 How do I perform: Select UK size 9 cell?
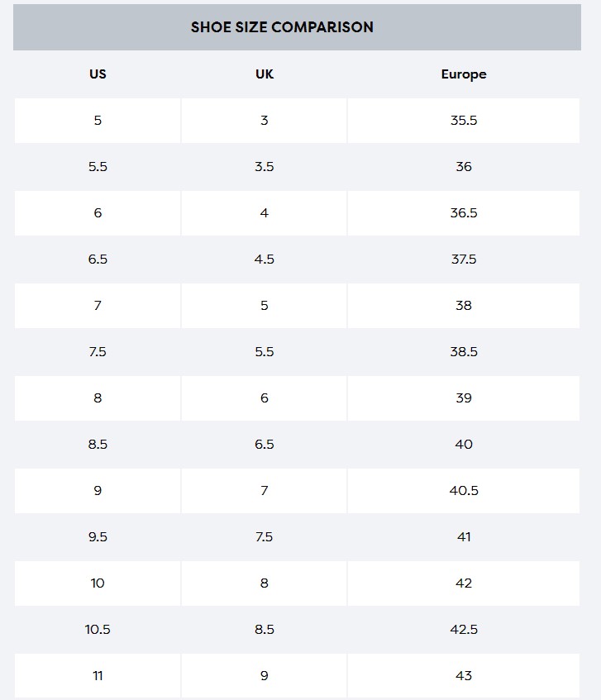tap(265, 675)
